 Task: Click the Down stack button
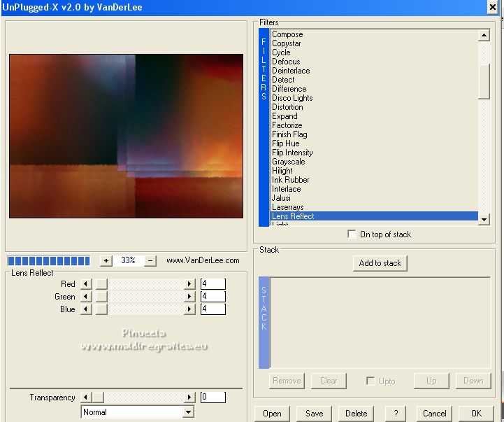[473, 381]
